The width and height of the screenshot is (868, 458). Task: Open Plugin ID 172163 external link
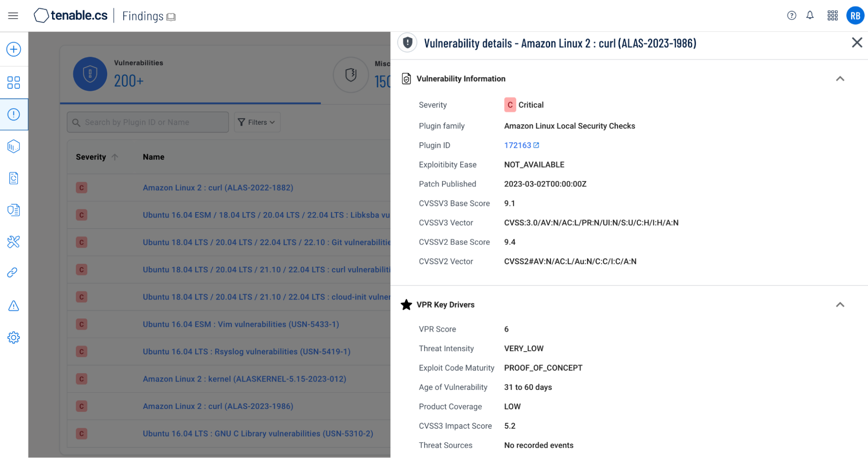tap(521, 145)
